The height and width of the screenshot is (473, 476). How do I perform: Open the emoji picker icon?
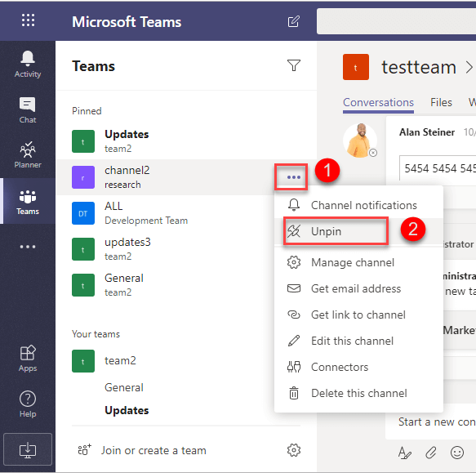pos(457,453)
